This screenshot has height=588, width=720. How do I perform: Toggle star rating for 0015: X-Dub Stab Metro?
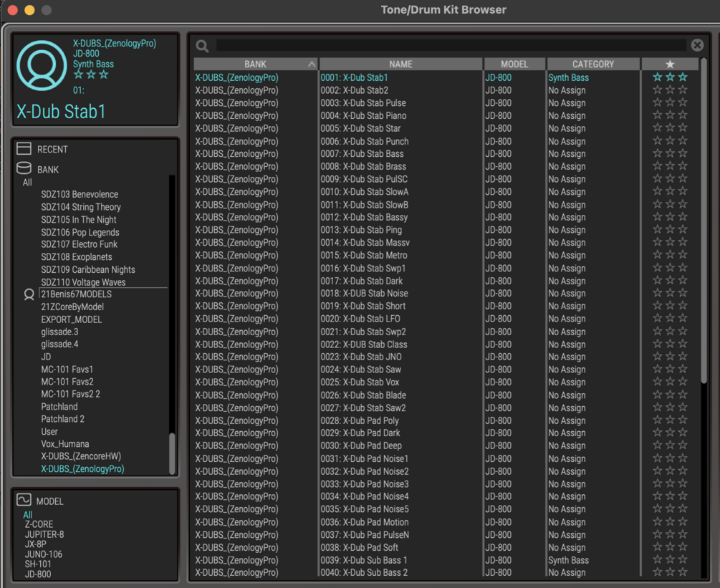coord(670,255)
